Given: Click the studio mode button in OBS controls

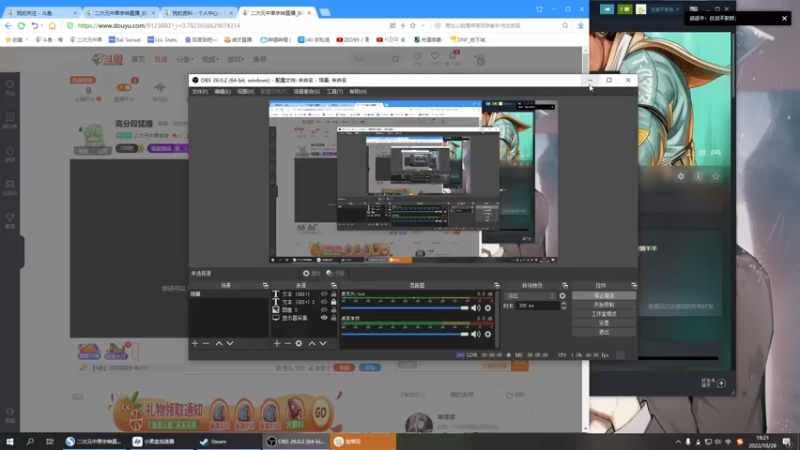Looking at the screenshot, I should 604,314.
